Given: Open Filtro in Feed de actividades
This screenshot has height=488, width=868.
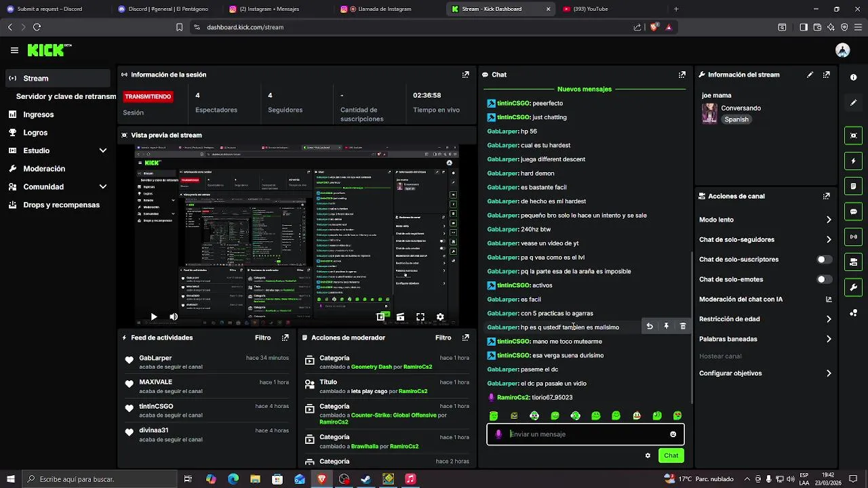Looking at the screenshot, I should 262,338.
